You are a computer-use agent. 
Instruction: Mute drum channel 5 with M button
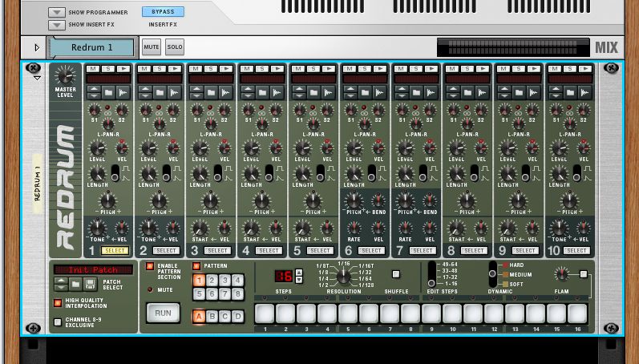tap(299, 69)
